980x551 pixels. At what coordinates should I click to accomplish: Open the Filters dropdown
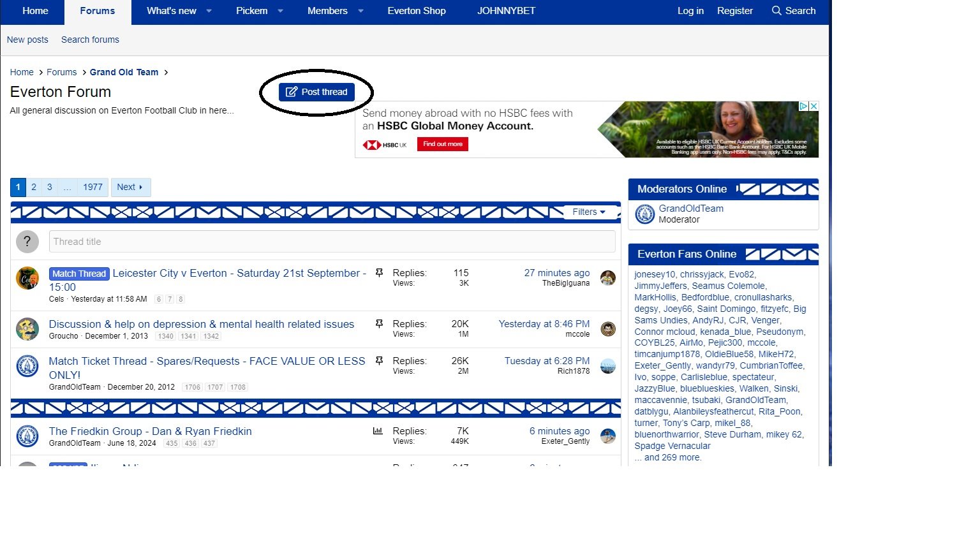(589, 212)
